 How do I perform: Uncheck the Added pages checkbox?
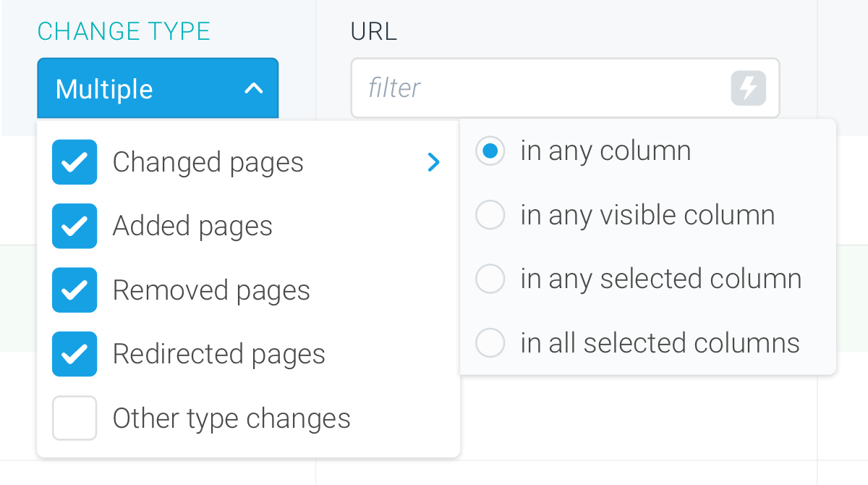pyautogui.click(x=75, y=226)
